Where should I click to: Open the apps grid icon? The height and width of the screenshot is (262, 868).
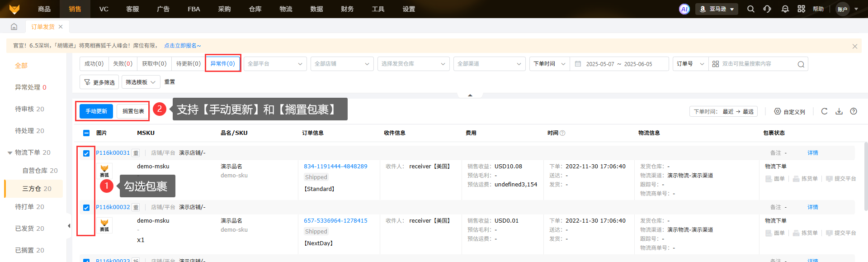(x=802, y=9)
